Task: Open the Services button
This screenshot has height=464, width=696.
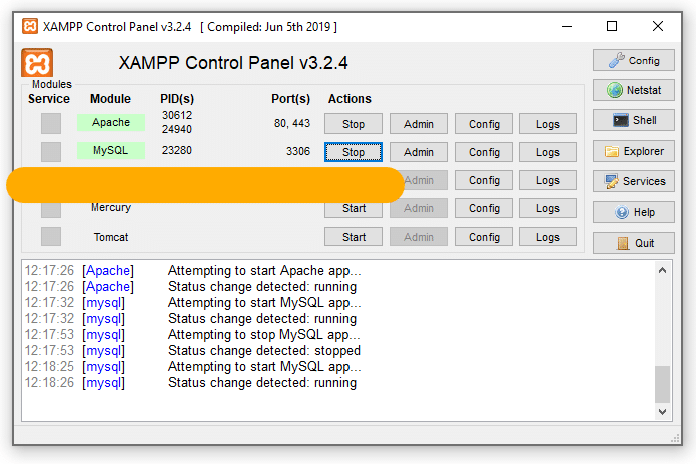Action: 633,181
